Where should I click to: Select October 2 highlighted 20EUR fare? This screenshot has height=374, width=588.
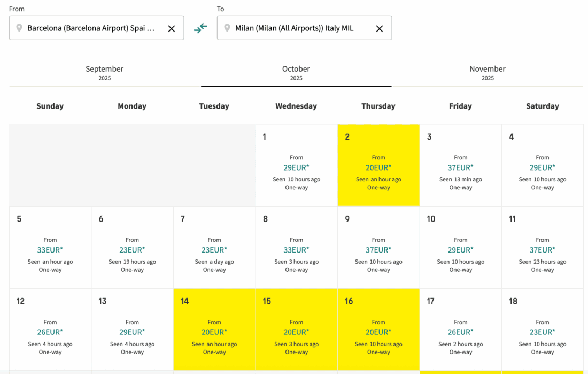coord(378,167)
